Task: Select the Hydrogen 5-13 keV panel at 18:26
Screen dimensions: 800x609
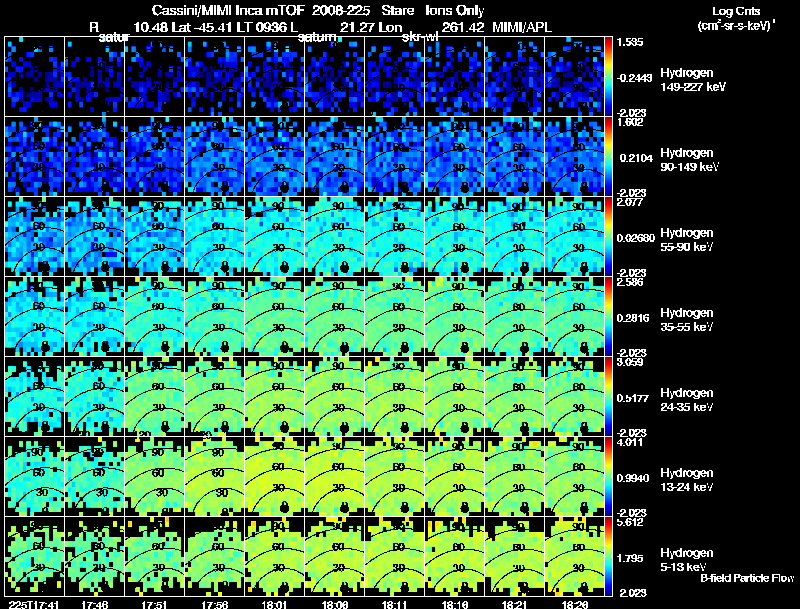Action: [x=574, y=557]
